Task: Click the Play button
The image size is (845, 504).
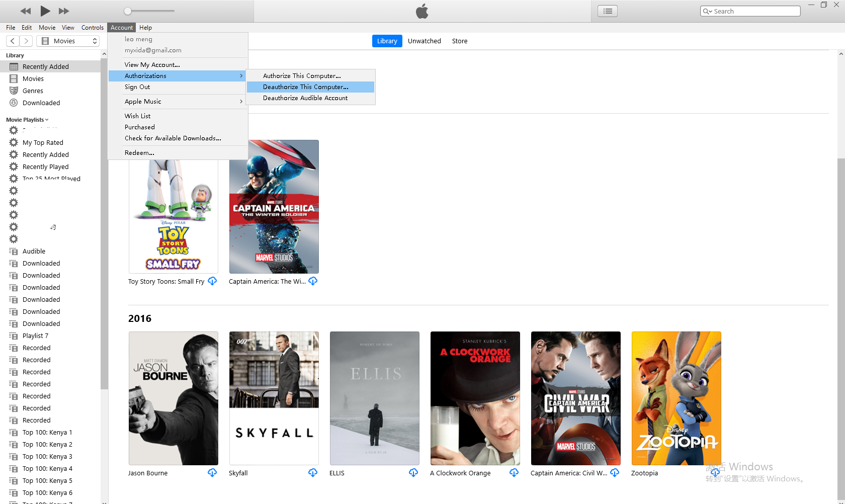Action: coord(45,11)
